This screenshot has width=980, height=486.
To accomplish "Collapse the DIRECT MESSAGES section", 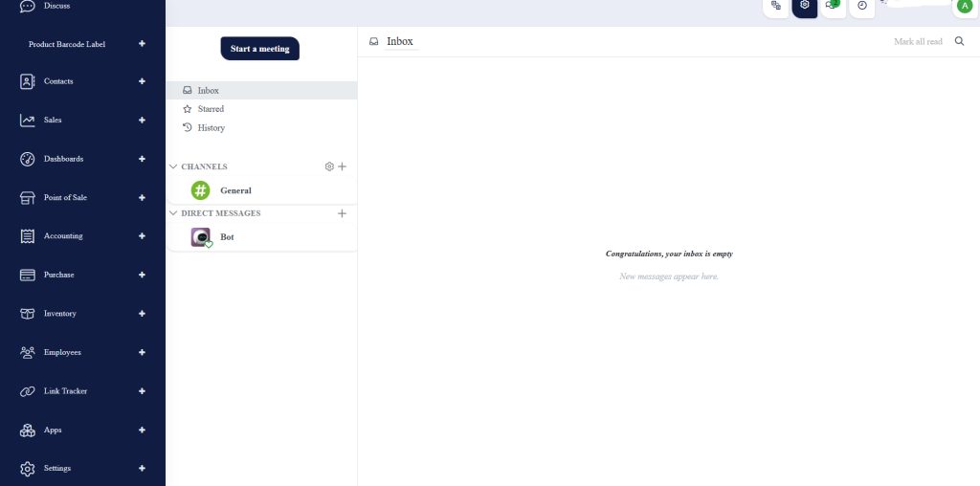I will tap(173, 213).
